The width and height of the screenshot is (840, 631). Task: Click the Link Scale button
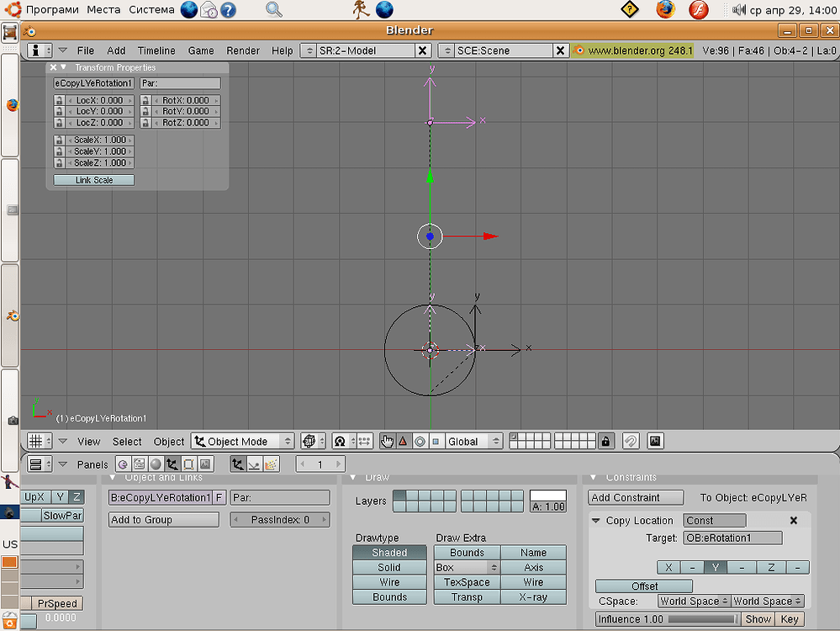[x=93, y=180]
